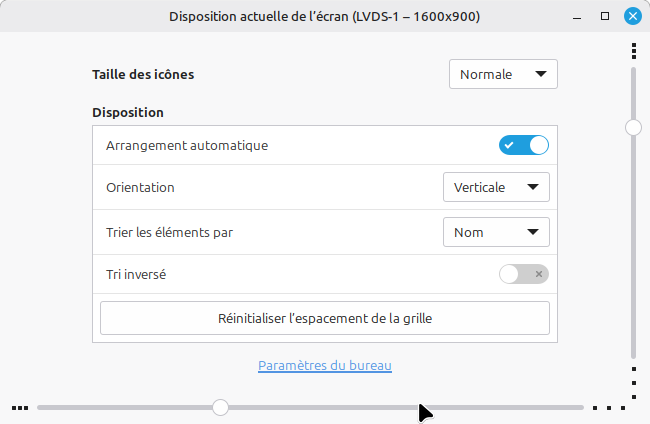Click the wide vertical spacing dots icon
The width and height of the screenshot is (650, 424).
click(x=634, y=381)
